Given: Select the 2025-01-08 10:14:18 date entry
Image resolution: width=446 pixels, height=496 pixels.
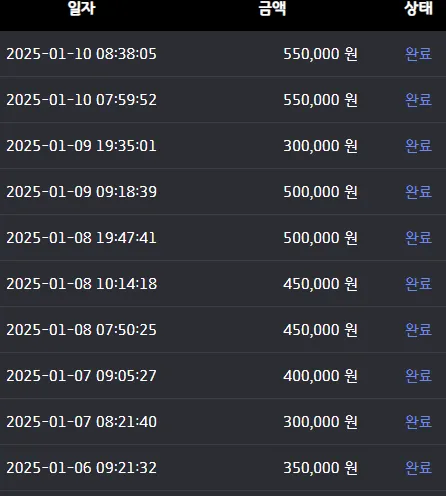Looking at the screenshot, I should point(81,284).
